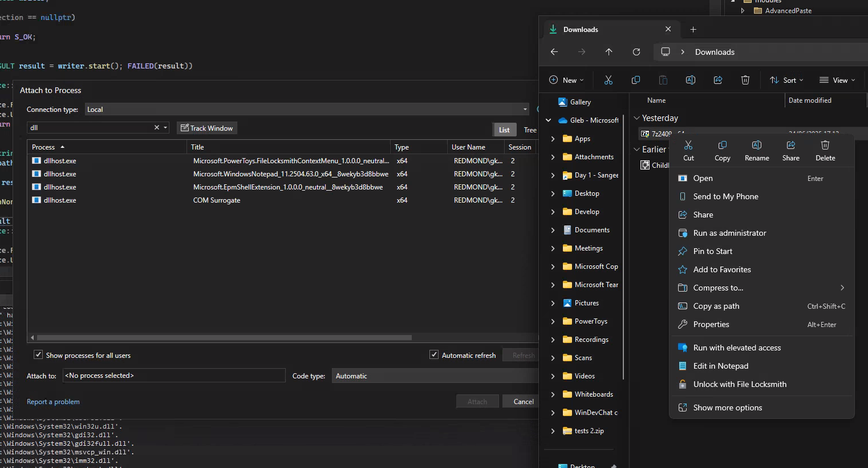868x468 pixels.
Task: Open the Report a problem link
Action: click(53, 402)
